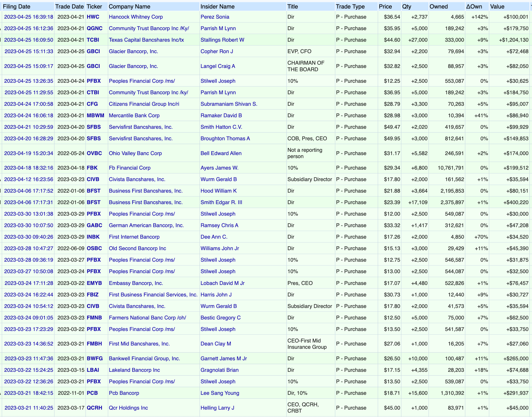Click the LBAI ticker link
This screenshot has height=417, width=532.
tap(93, 370)
